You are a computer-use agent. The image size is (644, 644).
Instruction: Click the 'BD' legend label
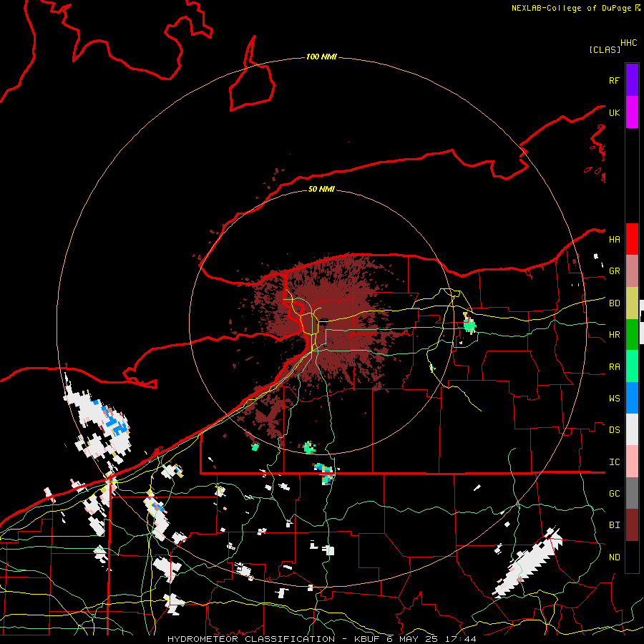tap(614, 303)
